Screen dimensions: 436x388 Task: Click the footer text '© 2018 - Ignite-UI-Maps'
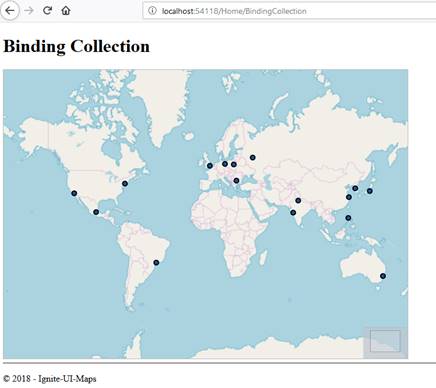[x=50, y=379]
